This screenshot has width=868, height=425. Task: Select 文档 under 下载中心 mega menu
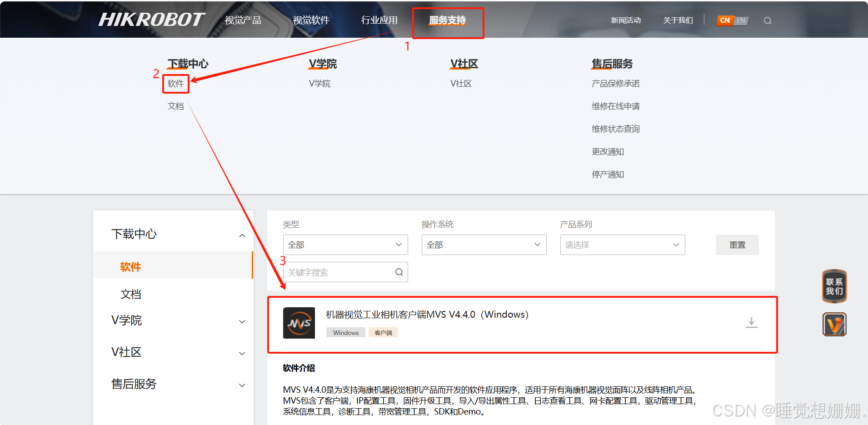(175, 106)
